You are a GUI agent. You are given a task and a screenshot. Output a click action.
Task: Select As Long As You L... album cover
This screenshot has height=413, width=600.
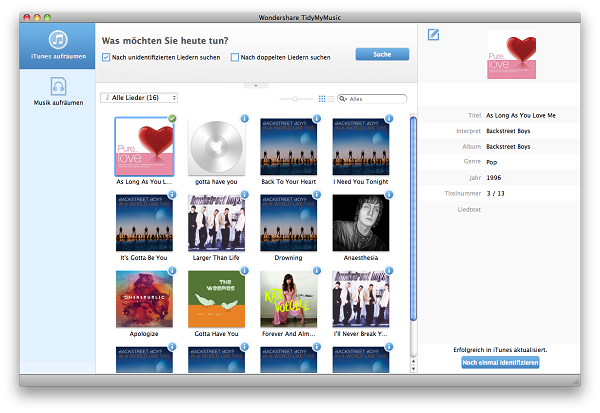(x=144, y=147)
